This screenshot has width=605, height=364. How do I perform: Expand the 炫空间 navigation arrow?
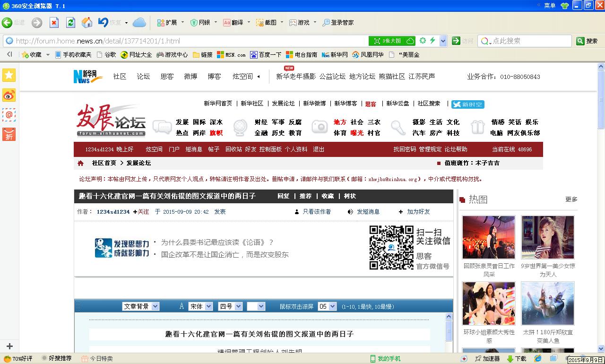point(259,76)
